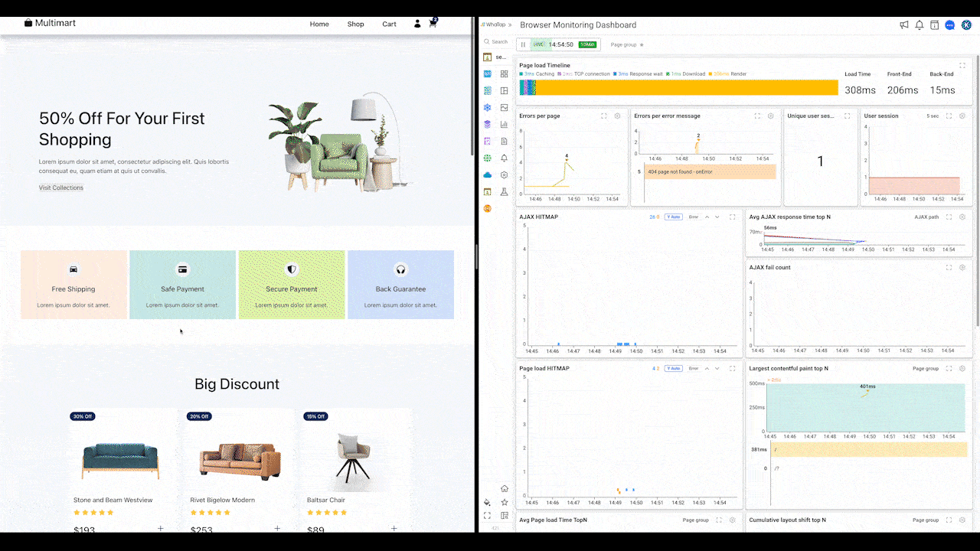
Task: Mark Page group favorite star
Action: click(642, 44)
